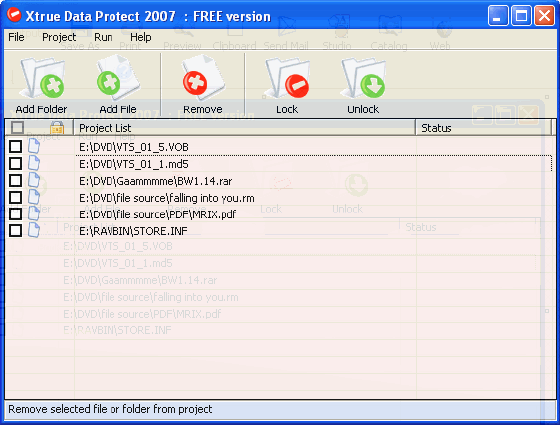Maximize the Xtrue Data Protect window
Image resolution: width=560 pixels, height=425 pixels.
tap(521, 16)
